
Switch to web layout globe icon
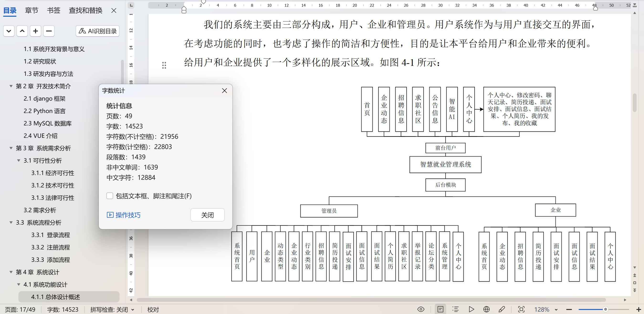486,309
